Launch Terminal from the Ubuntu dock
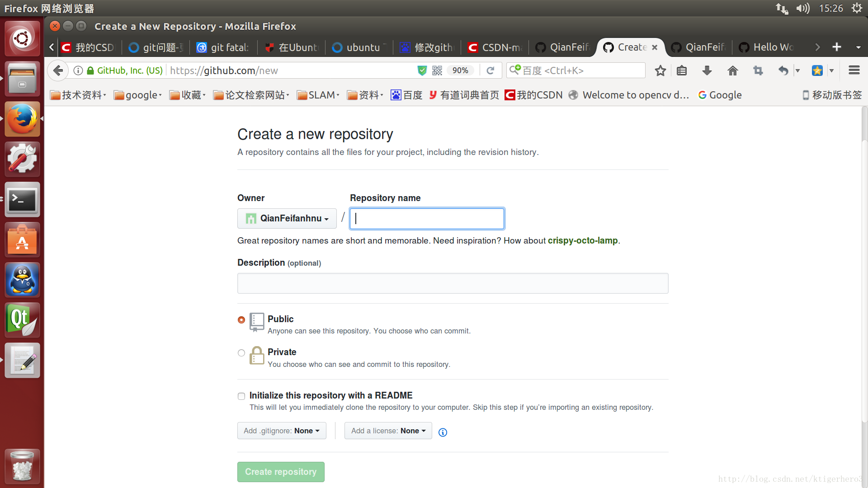Image resolution: width=868 pixels, height=488 pixels. coord(22,200)
